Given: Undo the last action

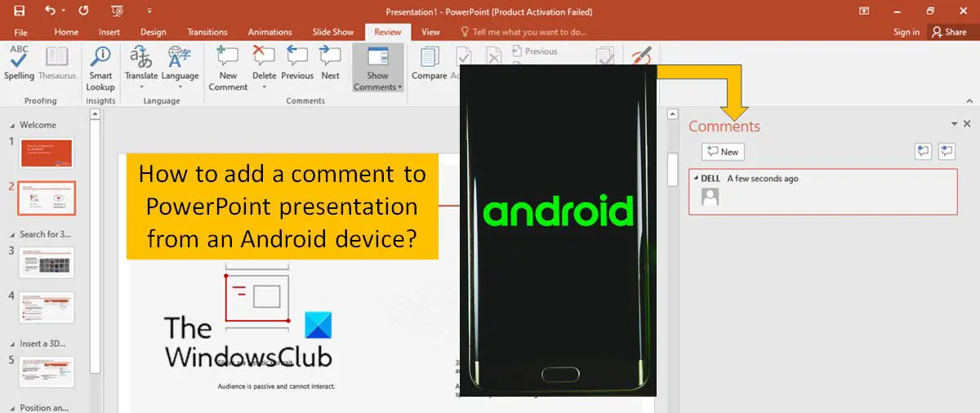Looking at the screenshot, I should tap(51, 11).
